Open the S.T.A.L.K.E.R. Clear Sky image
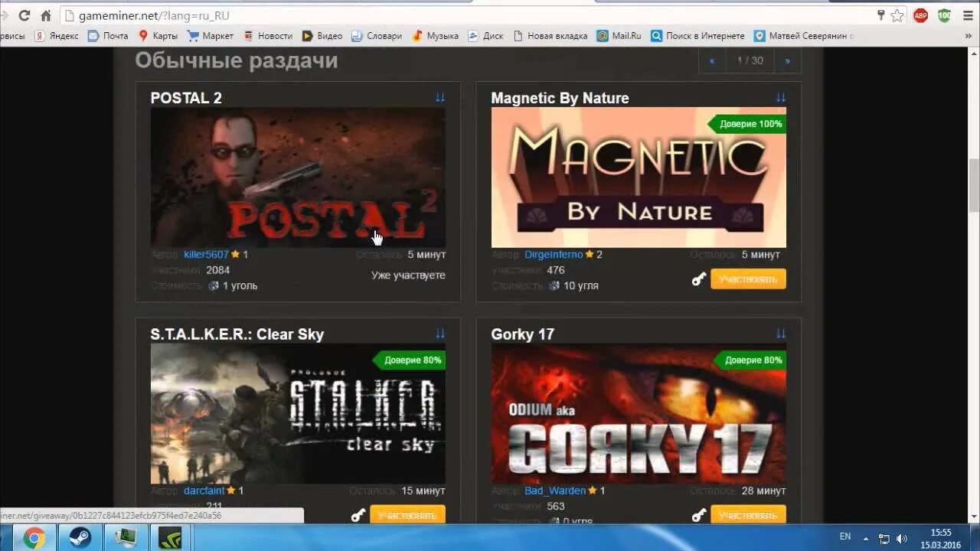This screenshot has height=551, width=980. pyautogui.click(x=298, y=413)
